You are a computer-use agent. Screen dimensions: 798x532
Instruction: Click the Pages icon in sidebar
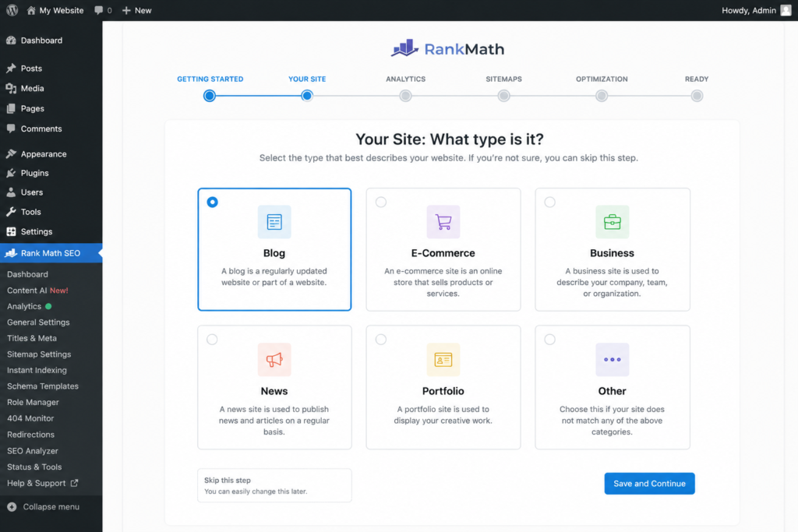(11, 108)
